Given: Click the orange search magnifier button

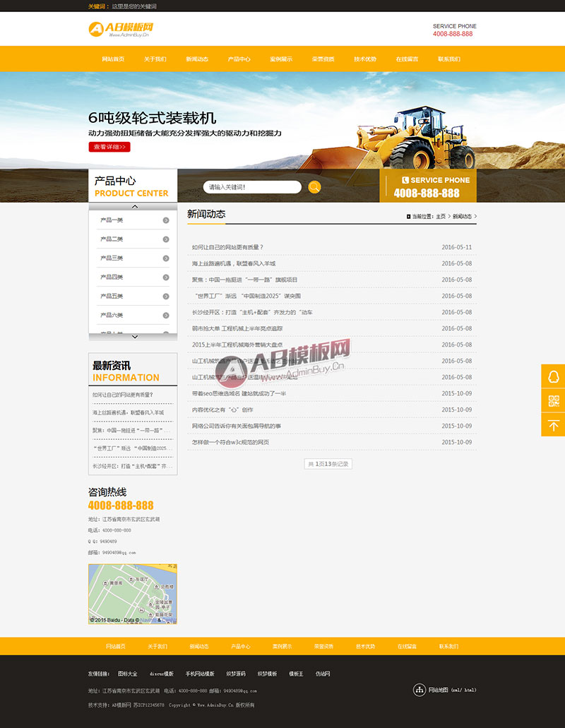Looking at the screenshot, I should click(x=314, y=186).
